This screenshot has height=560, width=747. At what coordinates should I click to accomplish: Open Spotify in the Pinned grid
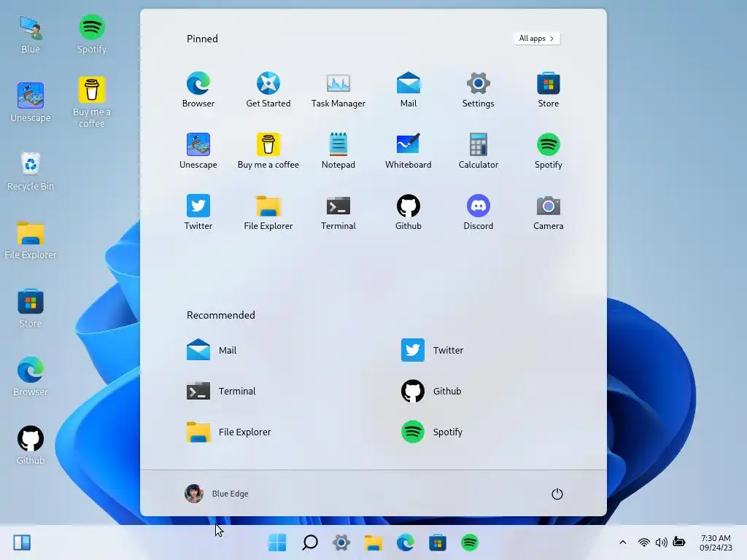549,150
